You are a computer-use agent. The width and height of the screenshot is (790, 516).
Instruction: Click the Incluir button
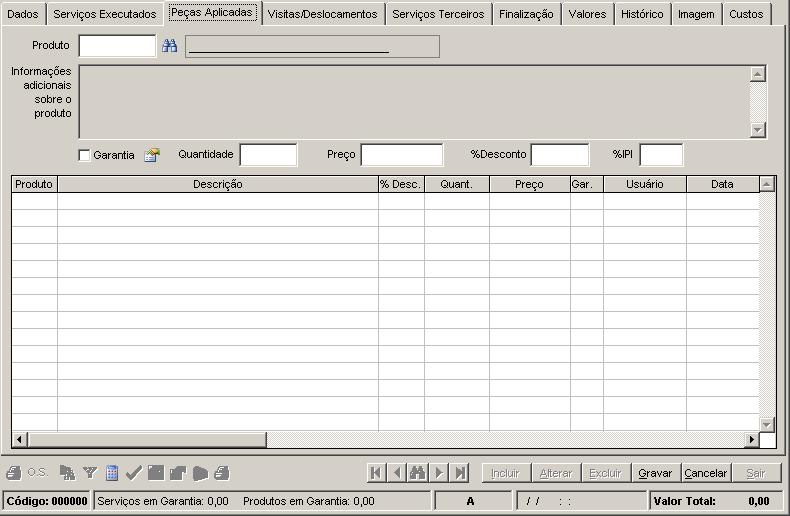(505, 473)
